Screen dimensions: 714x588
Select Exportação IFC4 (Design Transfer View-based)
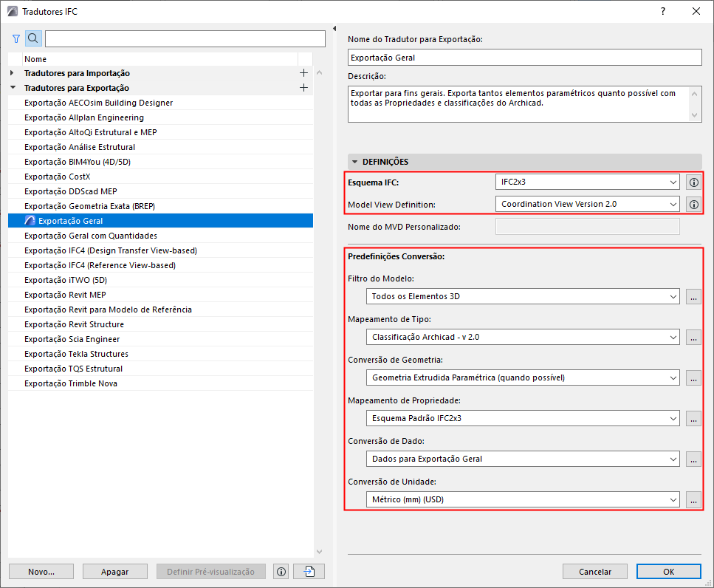(160, 250)
